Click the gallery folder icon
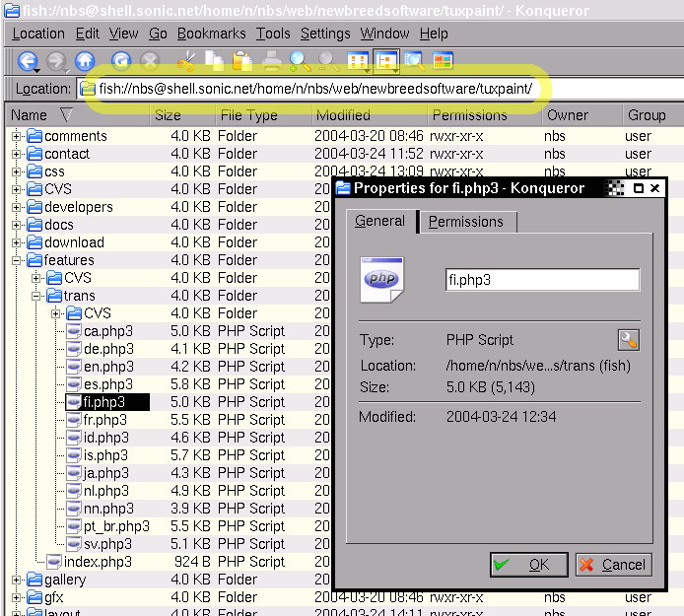The image size is (684, 616). pos(34,580)
